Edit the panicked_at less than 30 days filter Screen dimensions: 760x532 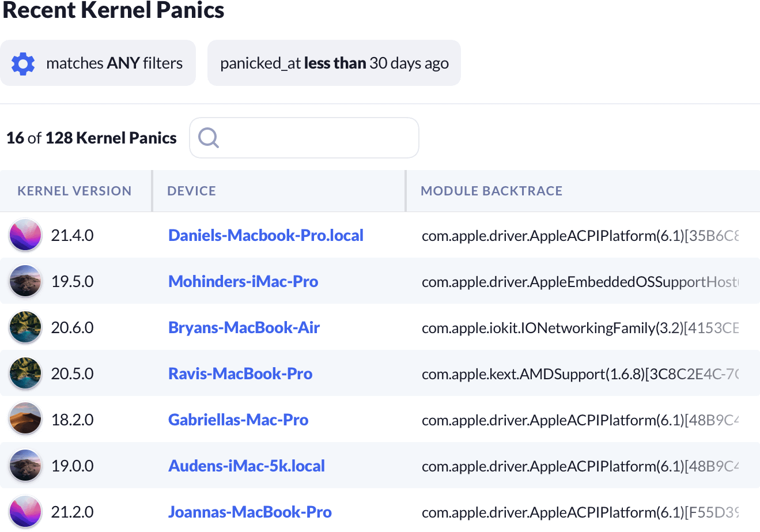[x=334, y=63]
